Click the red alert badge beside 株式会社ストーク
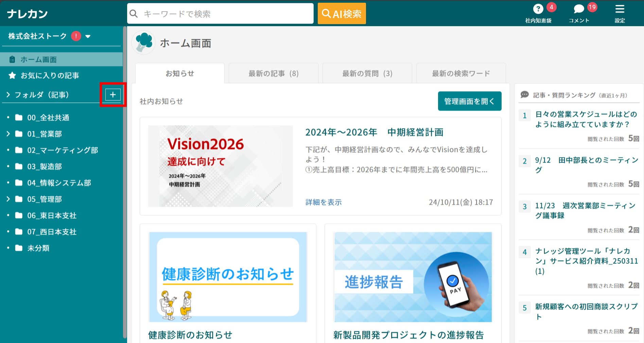Screen dimensions: 644x343 pos(76,36)
